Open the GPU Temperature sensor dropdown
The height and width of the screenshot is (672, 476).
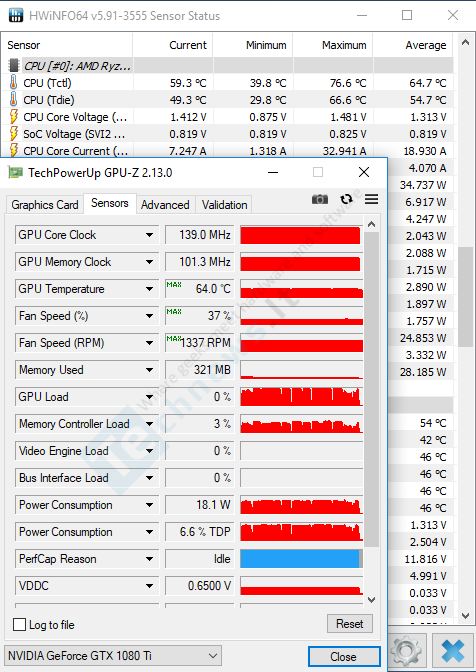coord(149,289)
